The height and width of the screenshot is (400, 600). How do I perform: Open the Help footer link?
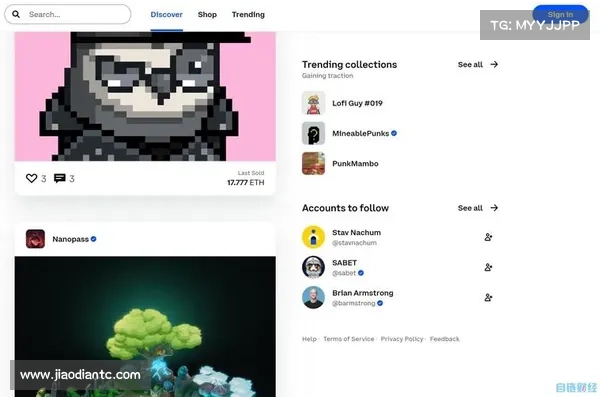tap(309, 339)
